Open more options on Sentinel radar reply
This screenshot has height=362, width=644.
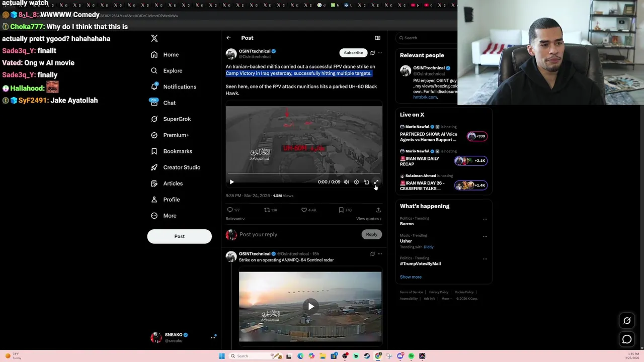(x=380, y=254)
